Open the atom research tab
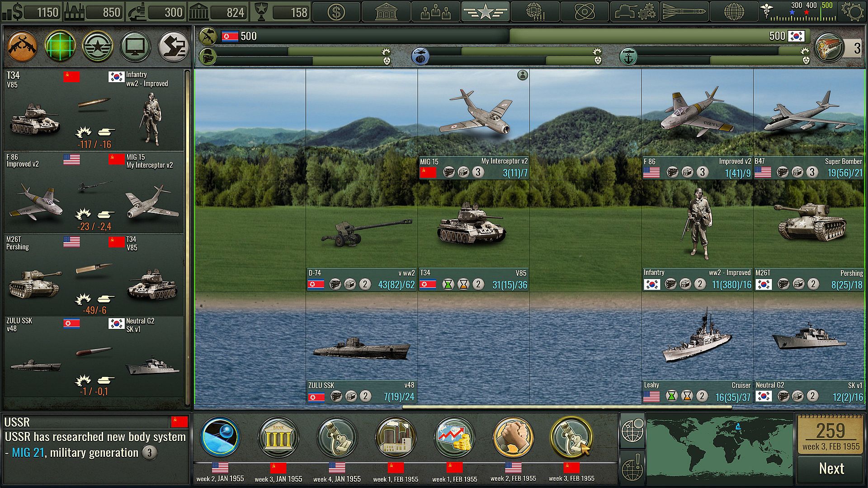Screen dimensions: 868x488 point(585,12)
